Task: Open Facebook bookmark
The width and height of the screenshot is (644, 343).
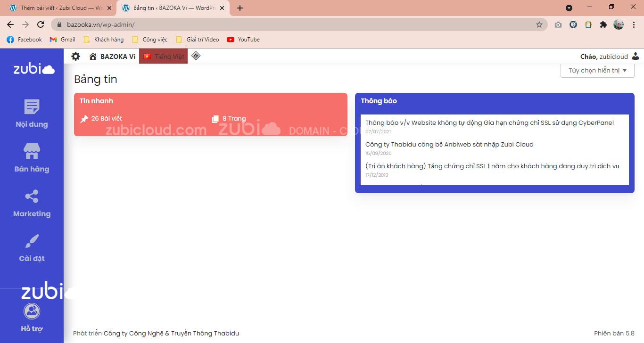Action: tap(25, 40)
